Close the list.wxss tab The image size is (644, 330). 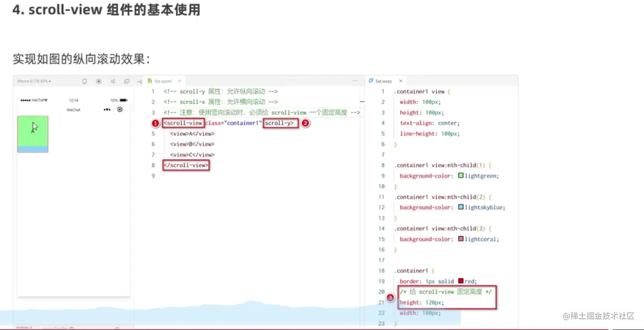[400, 81]
